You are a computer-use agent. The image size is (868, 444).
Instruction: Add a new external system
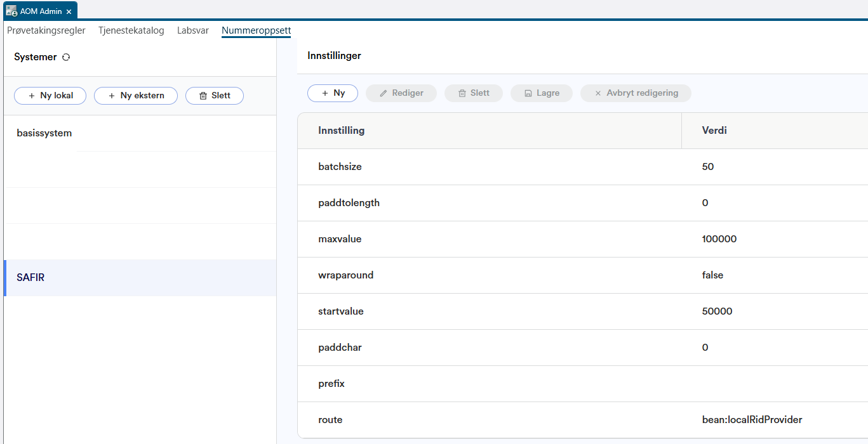[136, 96]
